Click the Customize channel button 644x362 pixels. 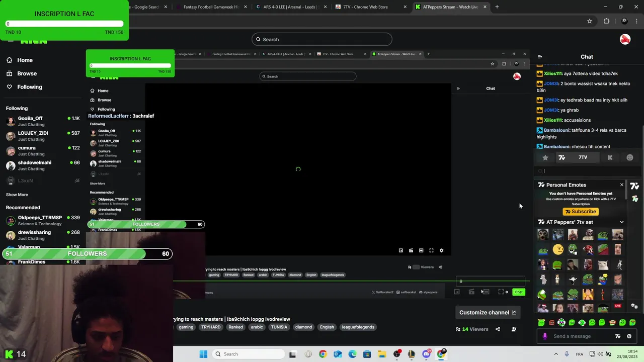point(488,312)
